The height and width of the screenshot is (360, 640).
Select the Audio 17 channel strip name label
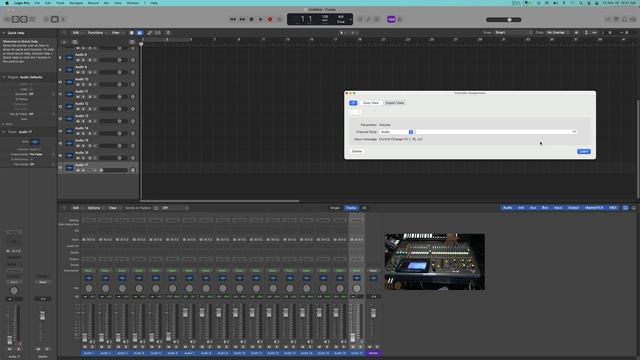click(x=356, y=353)
